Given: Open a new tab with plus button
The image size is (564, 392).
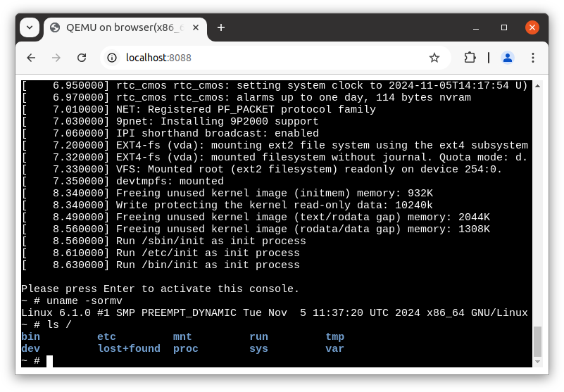Looking at the screenshot, I should [x=221, y=27].
